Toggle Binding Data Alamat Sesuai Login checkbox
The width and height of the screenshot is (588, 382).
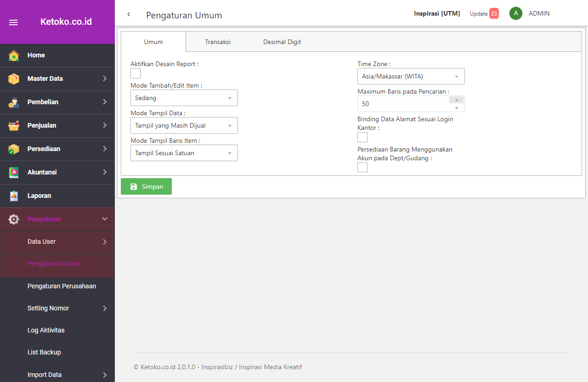click(362, 137)
